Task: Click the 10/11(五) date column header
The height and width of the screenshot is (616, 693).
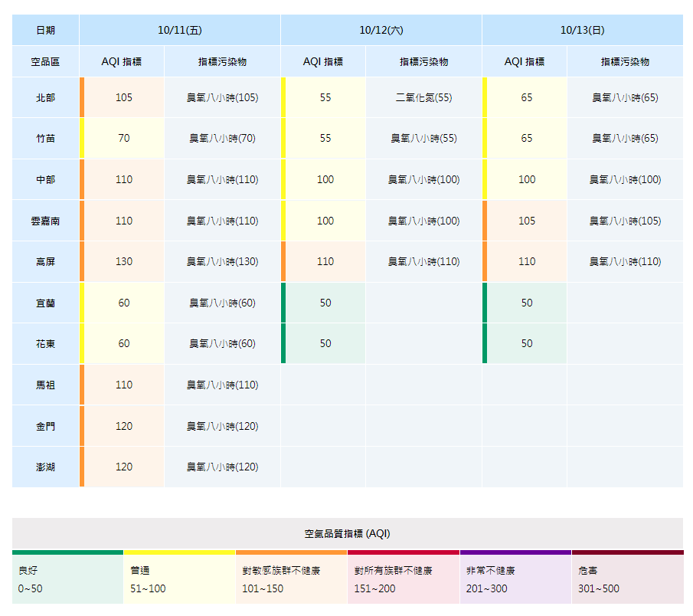Action: tap(180, 31)
